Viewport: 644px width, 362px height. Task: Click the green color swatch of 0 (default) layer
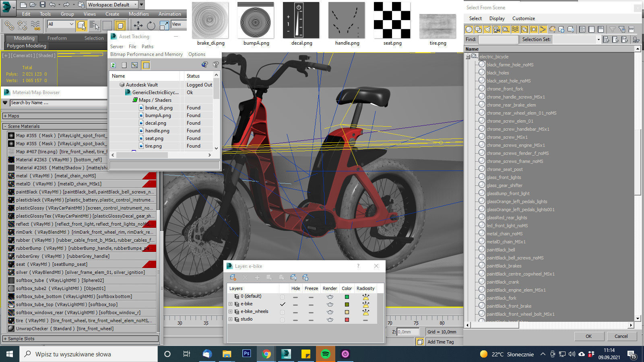click(x=347, y=297)
